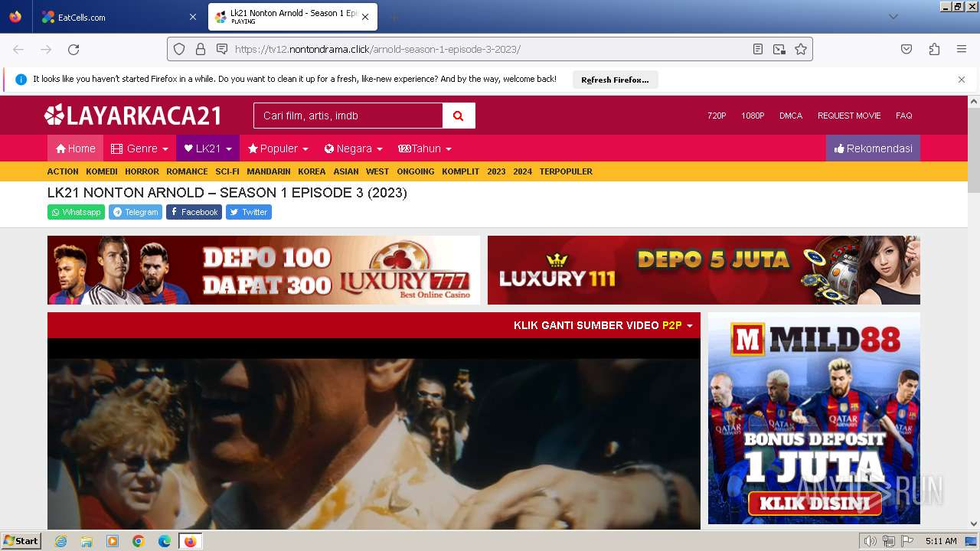Screen dimensions: 980x551
Task: Open the Windows Start button
Action: click(x=21, y=541)
